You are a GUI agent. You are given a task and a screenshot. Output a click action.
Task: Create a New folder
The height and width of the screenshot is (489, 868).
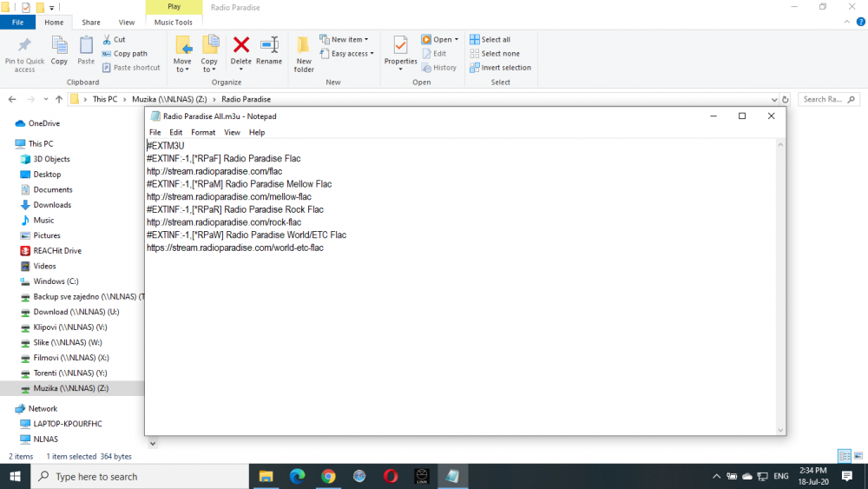pyautogui.click(x=304, y=54)
